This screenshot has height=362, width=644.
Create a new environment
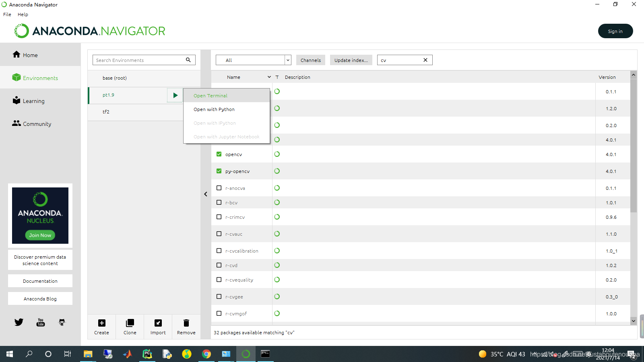[x=101, y=327]
